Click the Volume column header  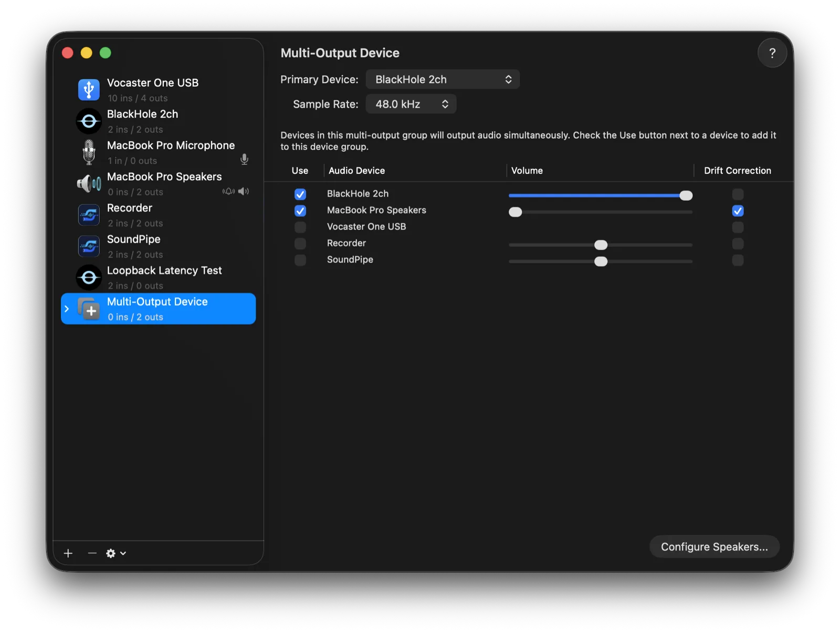527,171
